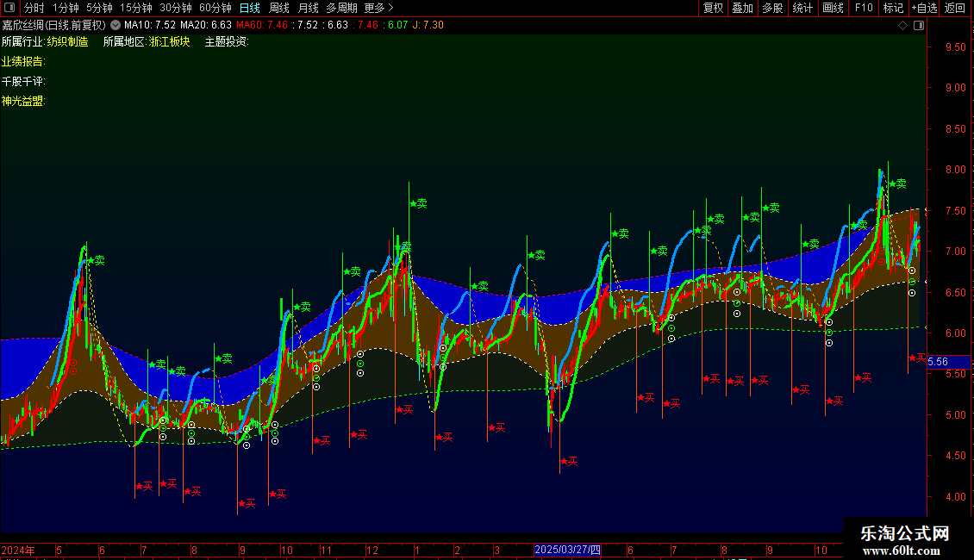974x560 pixels.
Task: Switch to 周线 weekly chart
Action: [x=279, y=8]
